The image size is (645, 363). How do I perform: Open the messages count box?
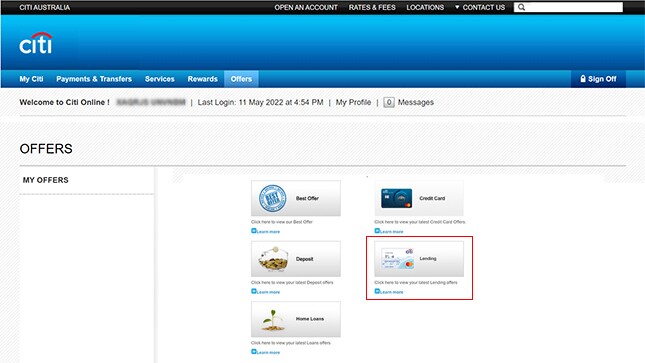[389, 102]
